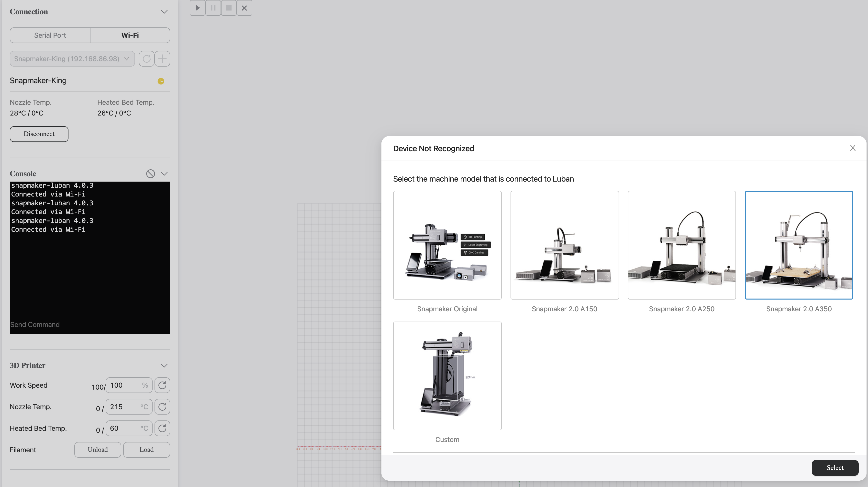
Task: Choose the Snapmaker 2.0 A150 machine
Action: (564, 245)
